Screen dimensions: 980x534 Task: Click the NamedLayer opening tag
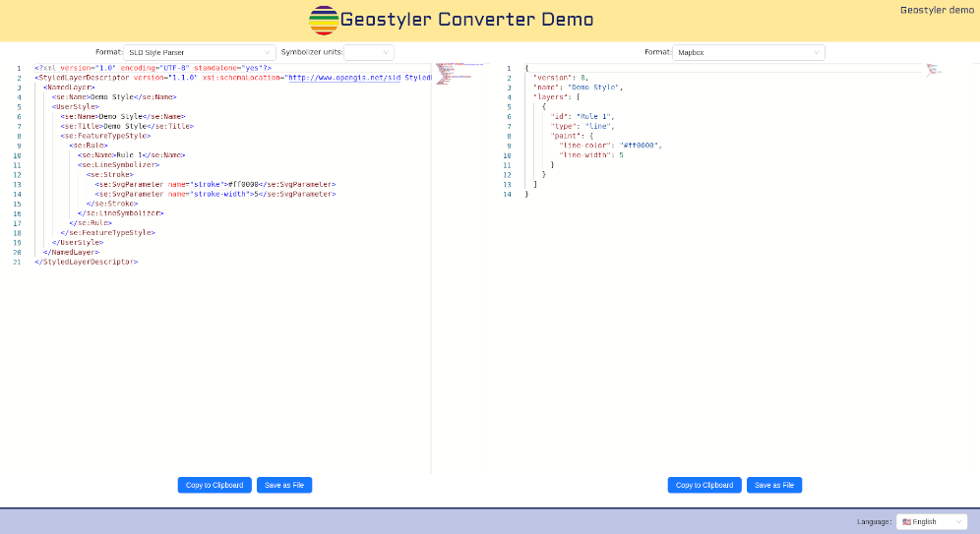(70, 88)
